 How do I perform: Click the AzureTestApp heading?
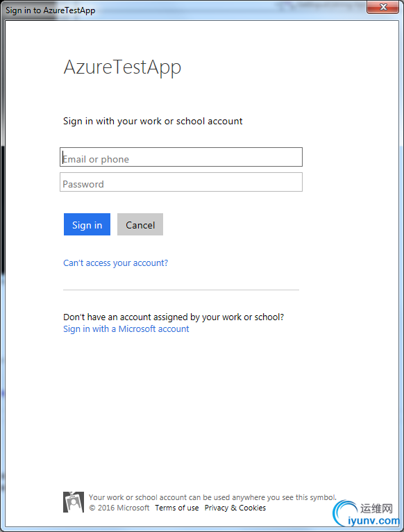point(122,67)
